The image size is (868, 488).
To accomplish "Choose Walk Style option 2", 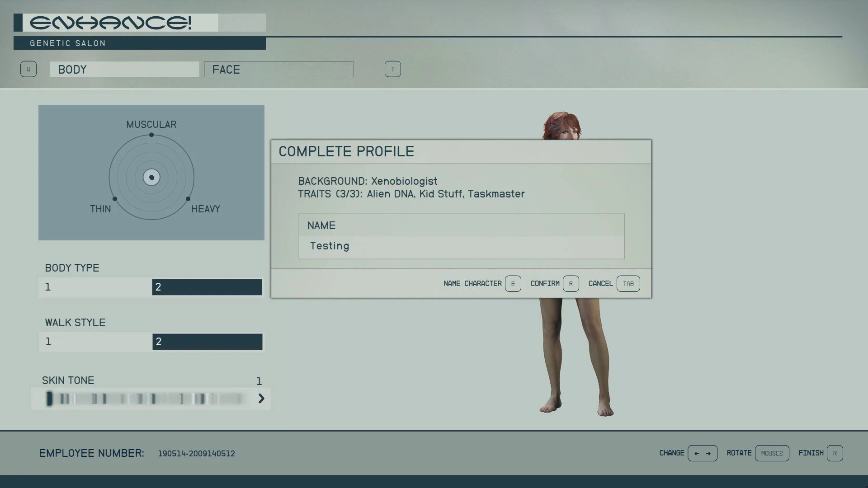I will tap(208, 342).
